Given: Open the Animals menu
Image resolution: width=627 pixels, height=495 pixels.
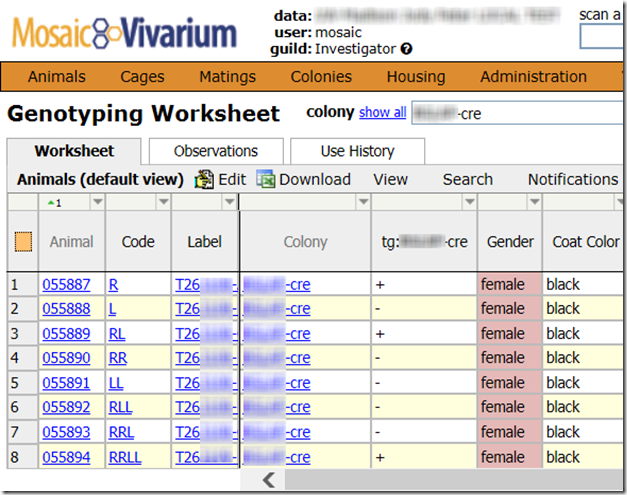Looking at the screenshot, I should (57, 77).
